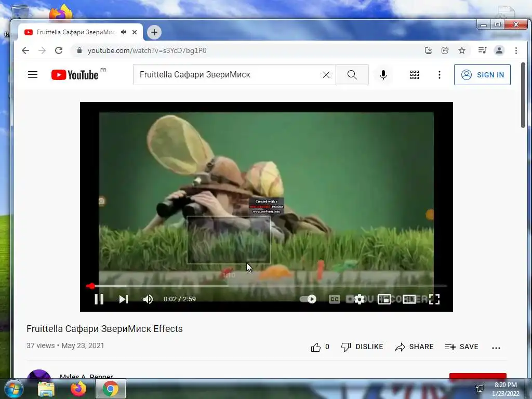Run search with magnifier button
This screenshot has width=532, height=399.
click(x=352, y=75)
